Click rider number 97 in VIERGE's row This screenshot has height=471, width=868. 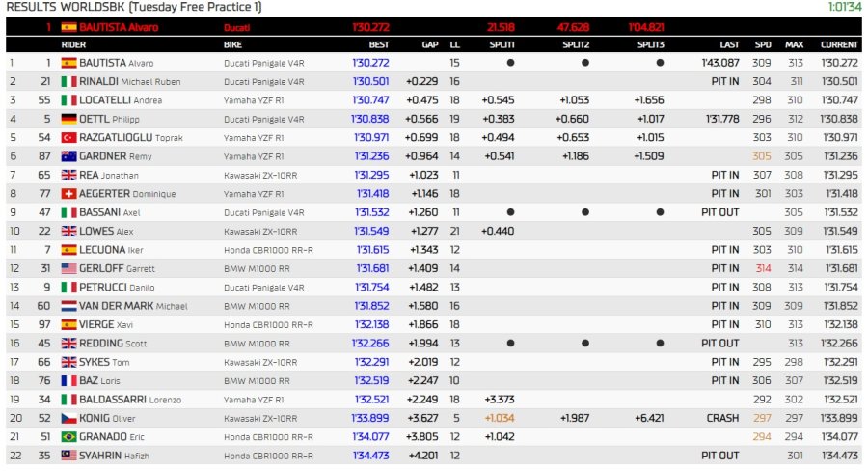[43, 324]
